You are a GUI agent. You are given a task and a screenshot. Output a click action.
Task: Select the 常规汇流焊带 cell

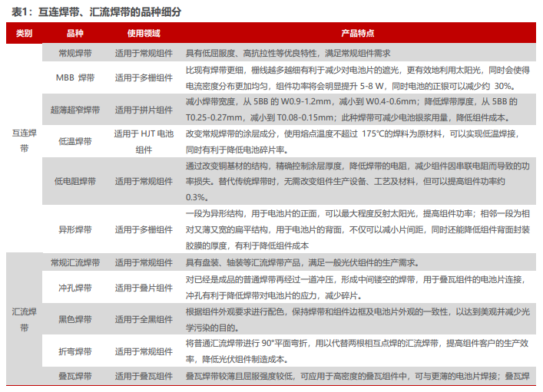(x=75, y=263)
